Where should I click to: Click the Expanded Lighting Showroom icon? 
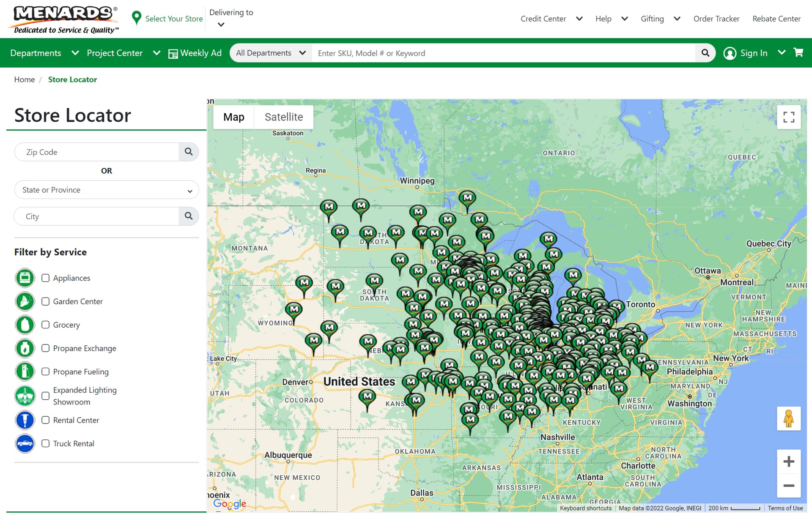(25, 396)
